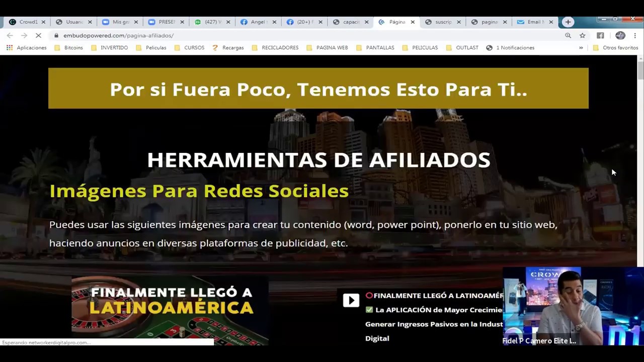Open the Peliculas bookmark folder
The image size is (644, 362).
coord(151,48)
